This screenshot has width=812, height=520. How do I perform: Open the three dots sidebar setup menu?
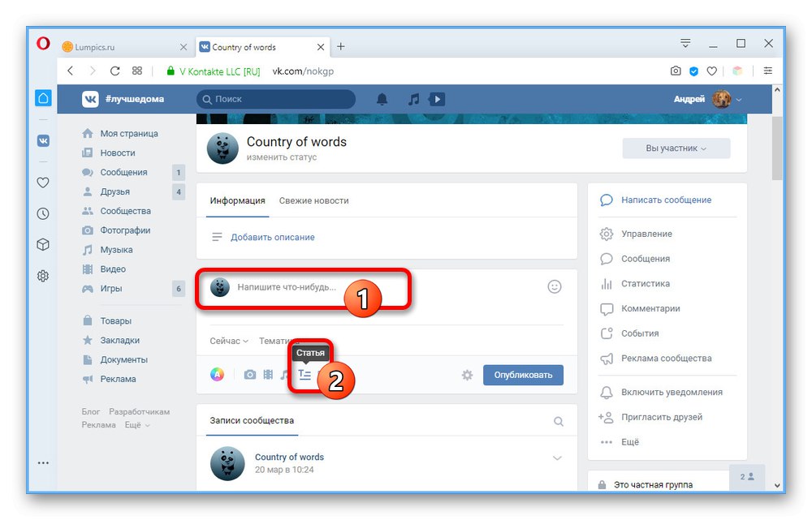44,463
